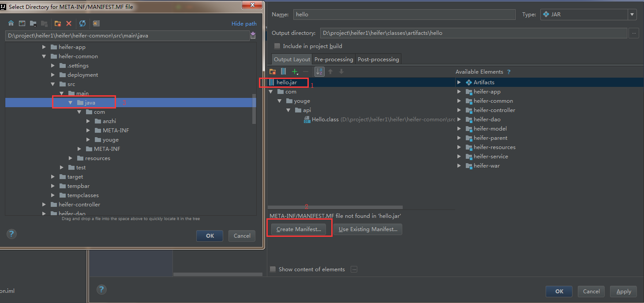Switch to the Output Layout tab
Viewport: 644px width, 303px height.
(292, 60)
